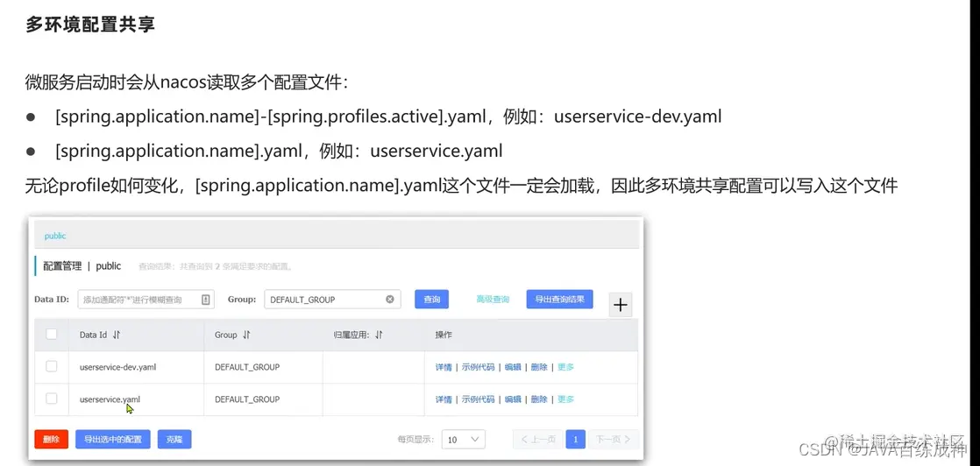Click the 上一页 previous page button
This screenshot has width=980, height=466.
[537, 440]
